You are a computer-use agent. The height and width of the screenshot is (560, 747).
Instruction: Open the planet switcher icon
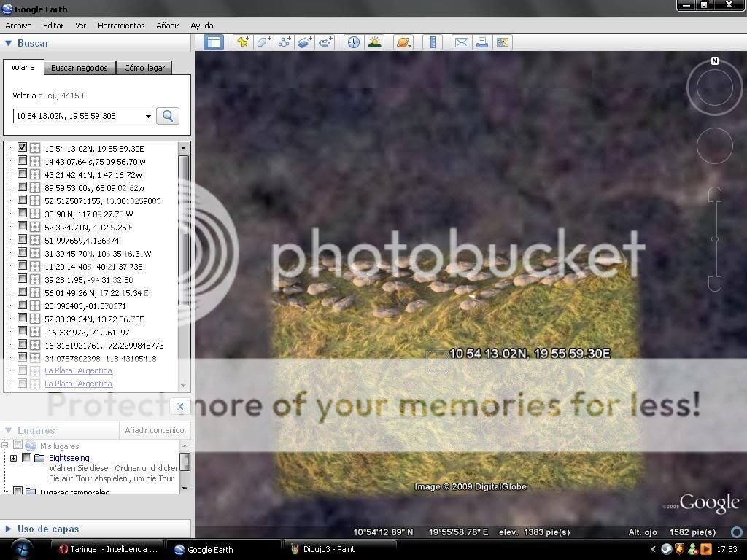pyautogui.click(x=403, y=42)
